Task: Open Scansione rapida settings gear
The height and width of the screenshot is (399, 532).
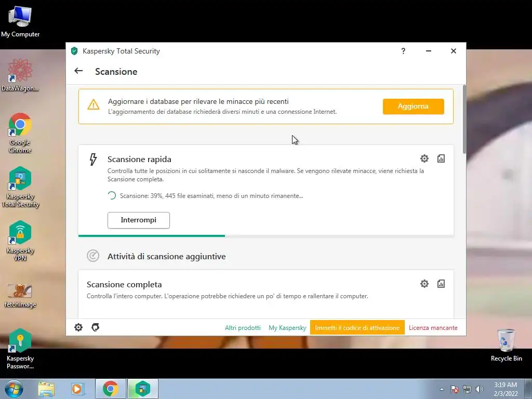Action: point(424,158)
